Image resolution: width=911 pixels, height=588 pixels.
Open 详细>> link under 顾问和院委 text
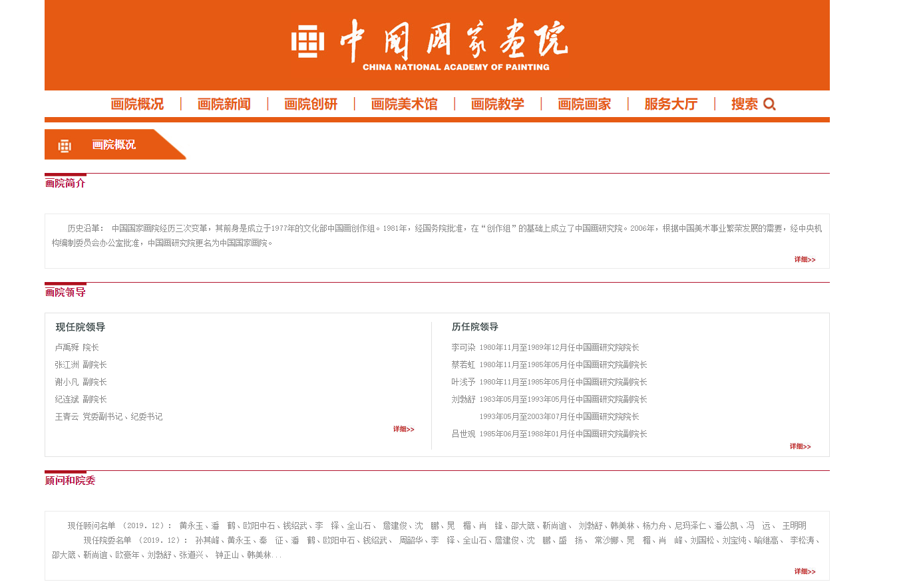pyautogui.click(x=805, y=571)
